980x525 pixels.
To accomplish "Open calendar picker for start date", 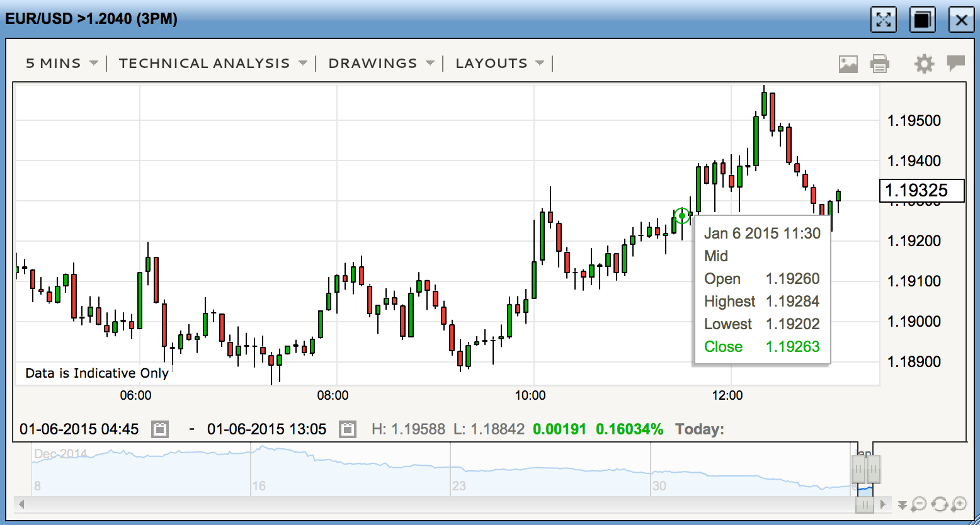I will coord(160,429).
